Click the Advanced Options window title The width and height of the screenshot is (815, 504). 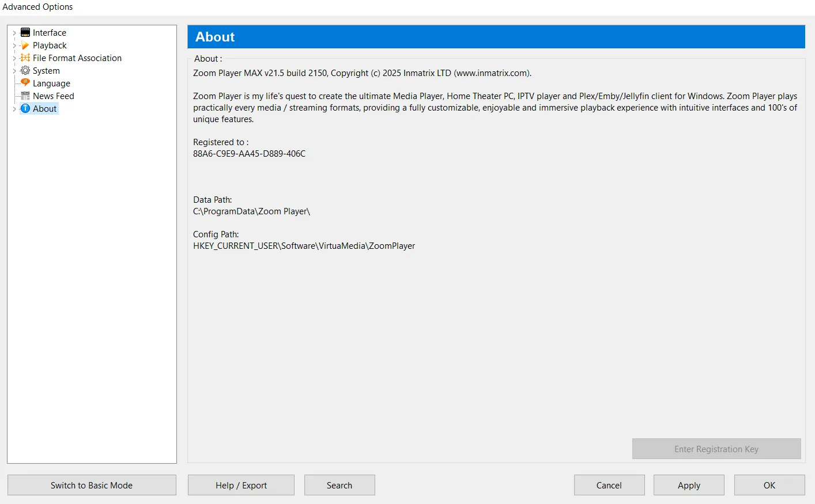(x=37, y=7)
